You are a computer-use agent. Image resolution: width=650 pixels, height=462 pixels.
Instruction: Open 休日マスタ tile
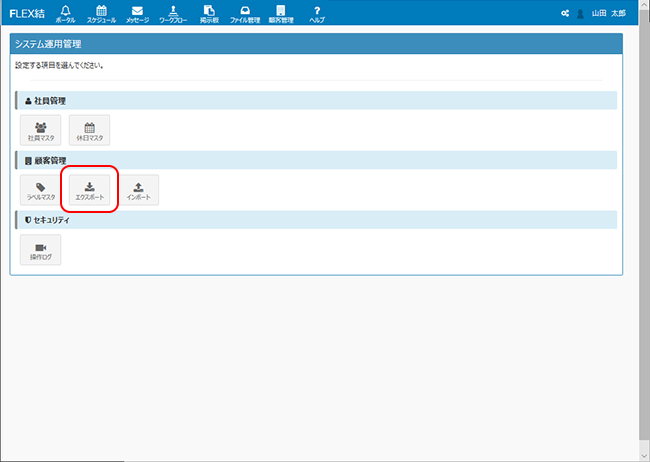coord(90,130)
